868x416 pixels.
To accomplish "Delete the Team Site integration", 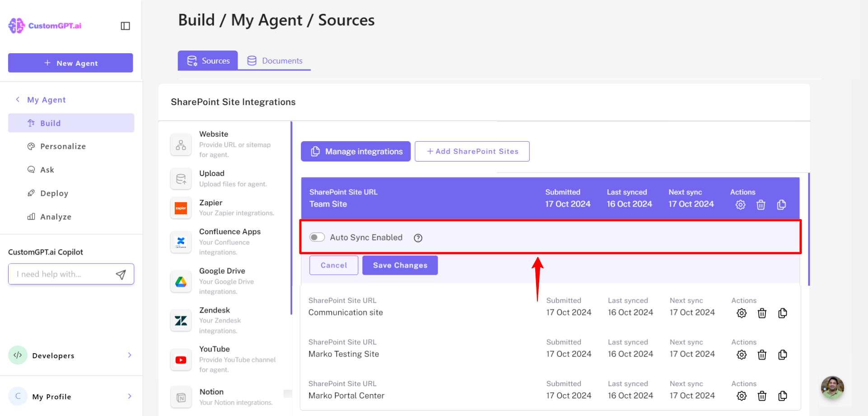I will tap(761, 205).
